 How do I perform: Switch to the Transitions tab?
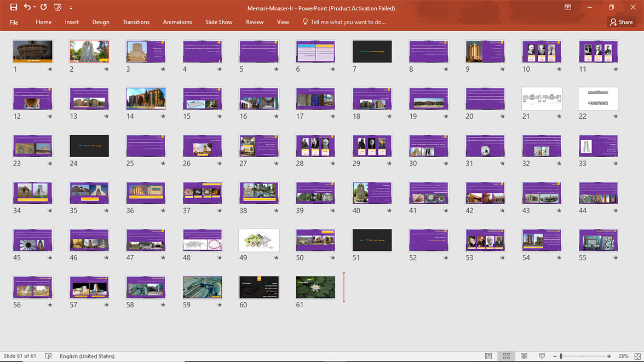click(136, 22)
